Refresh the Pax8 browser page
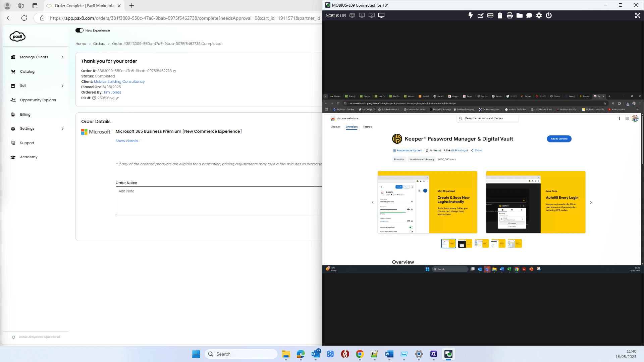This screenshot has height=362, width=644. [24, 18]
